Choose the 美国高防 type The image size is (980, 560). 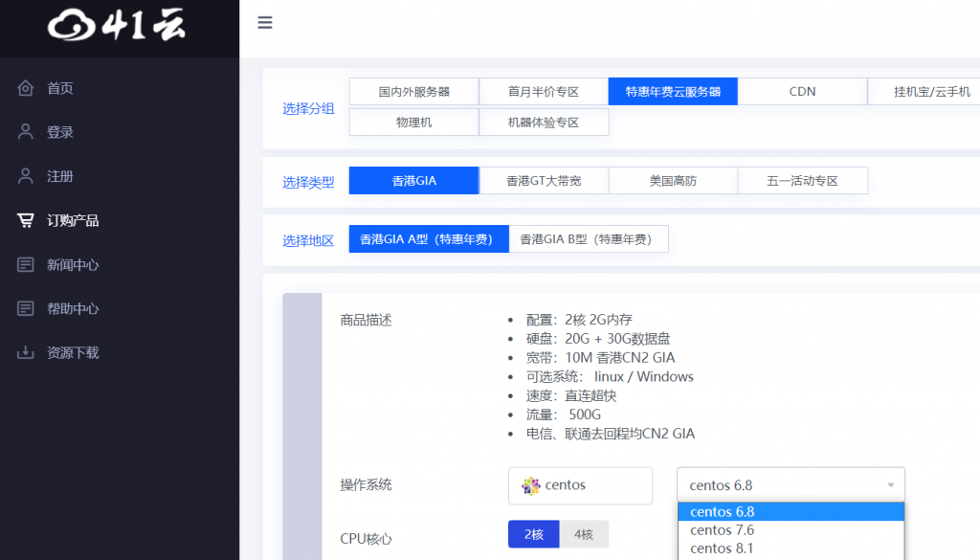(673, 181)
